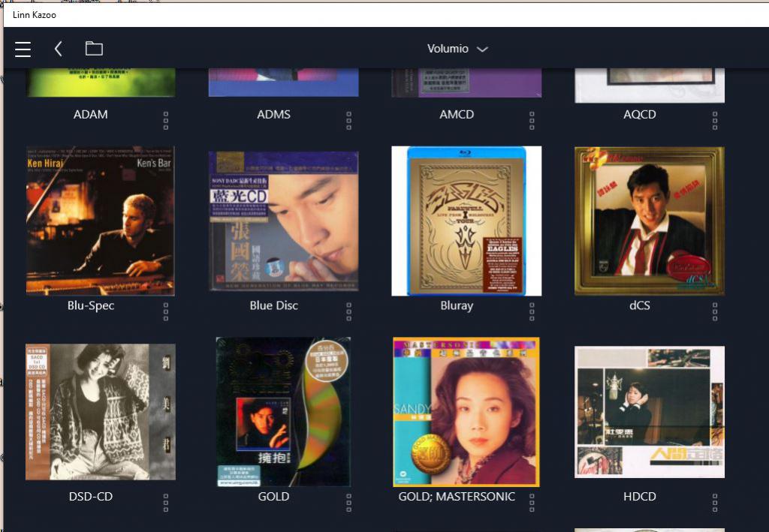The width and height of the screenshot is (769, 532).
Task: Open more options for ADAM folder
Action: [x=166, y=120]
